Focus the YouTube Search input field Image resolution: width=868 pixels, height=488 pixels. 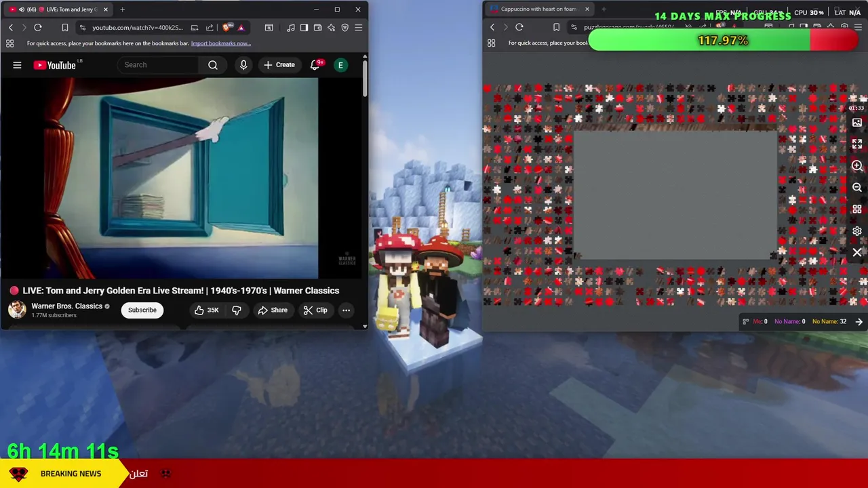[159, 65]
